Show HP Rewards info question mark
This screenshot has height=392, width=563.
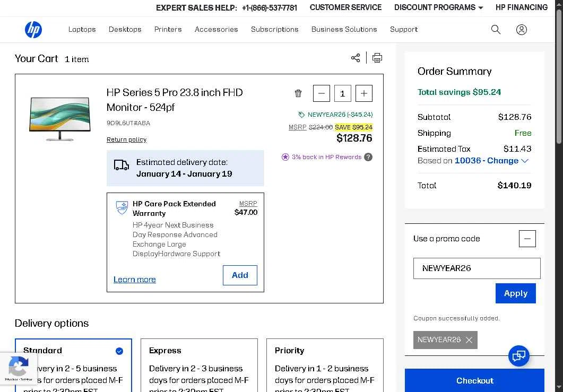[x=368, y=157]
